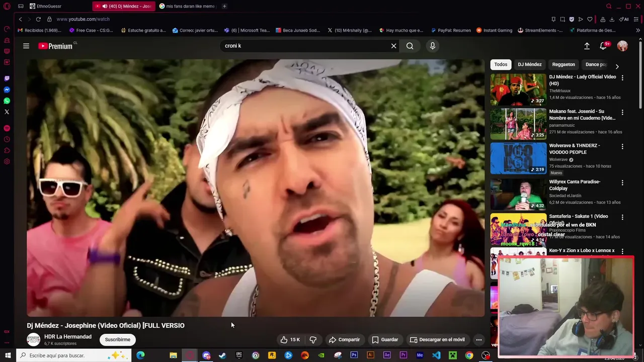Open options menu for Willyrex Canta Paradise
Image resolution: width=644 pixels, height=362 pixels.
622,183
